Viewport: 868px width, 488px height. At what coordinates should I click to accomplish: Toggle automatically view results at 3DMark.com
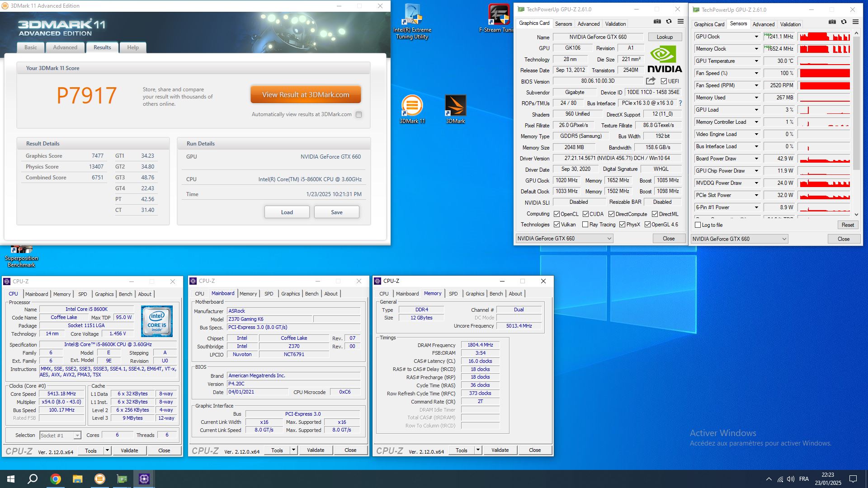[359, 114]
